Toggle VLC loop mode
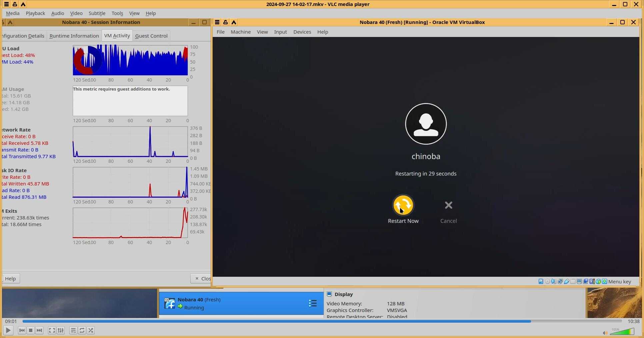The width and height of the screenshot is (644, 338). click(82, 330)
